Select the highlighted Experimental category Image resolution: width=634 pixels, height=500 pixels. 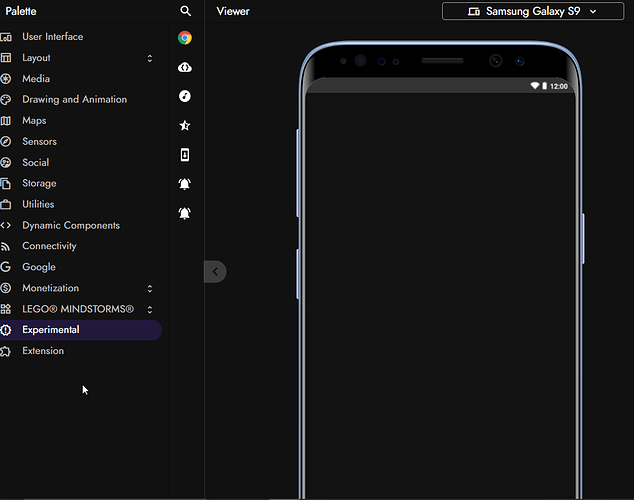(x=51, y=330)
